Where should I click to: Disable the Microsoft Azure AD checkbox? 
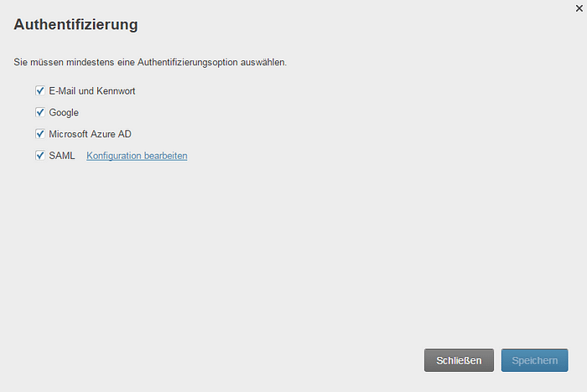(x=40, y=134)
